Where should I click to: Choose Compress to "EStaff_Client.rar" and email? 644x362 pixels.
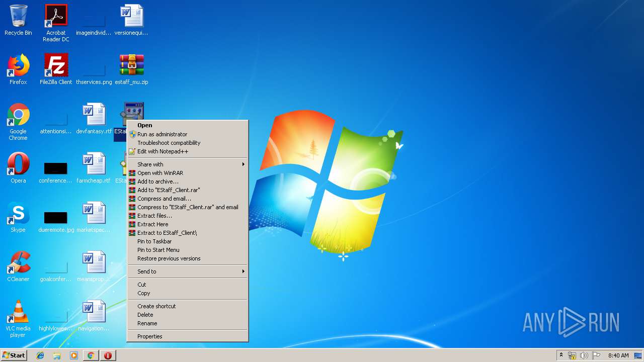(x=187, y=207)
